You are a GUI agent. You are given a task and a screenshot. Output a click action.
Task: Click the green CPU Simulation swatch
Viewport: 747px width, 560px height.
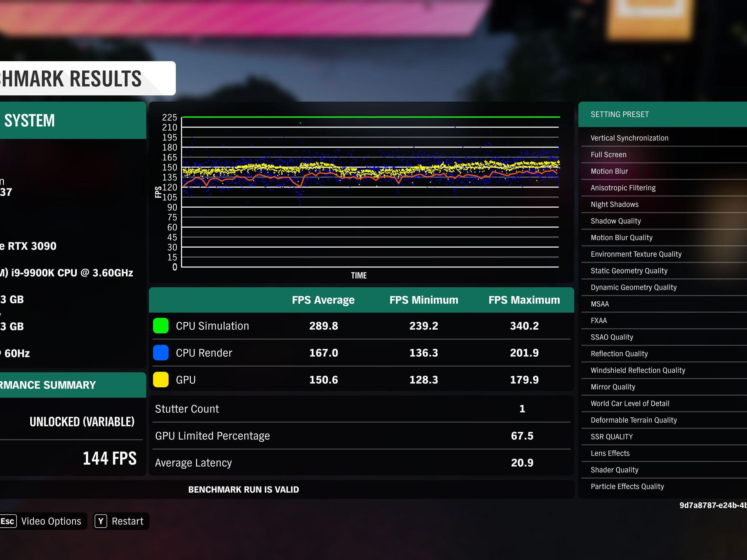coord(161,326)
